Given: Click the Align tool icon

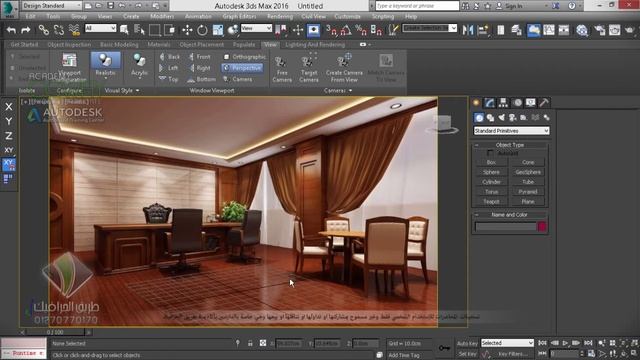Looking at the screenshot, I should [483, 30].
